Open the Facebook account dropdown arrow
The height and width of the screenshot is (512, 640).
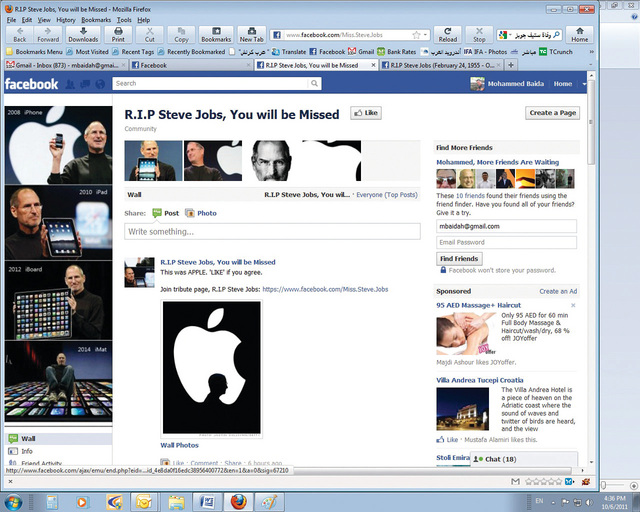(x=584, y=84)
